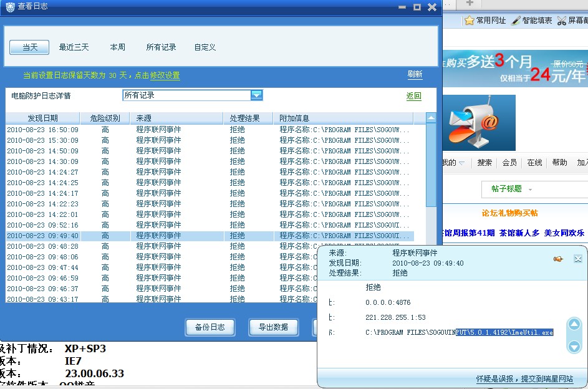Select the 本周 tab

point(117,47)
